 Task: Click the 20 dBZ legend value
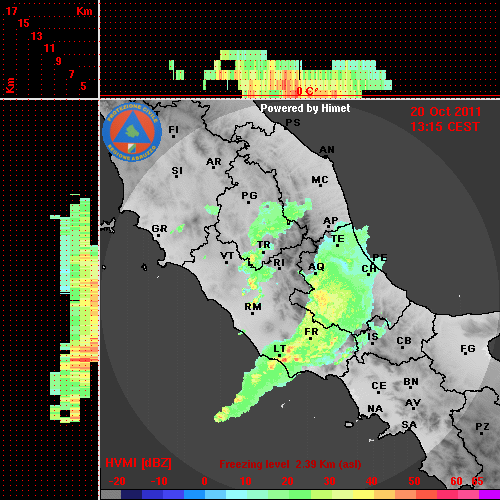[x=287, y=481]
